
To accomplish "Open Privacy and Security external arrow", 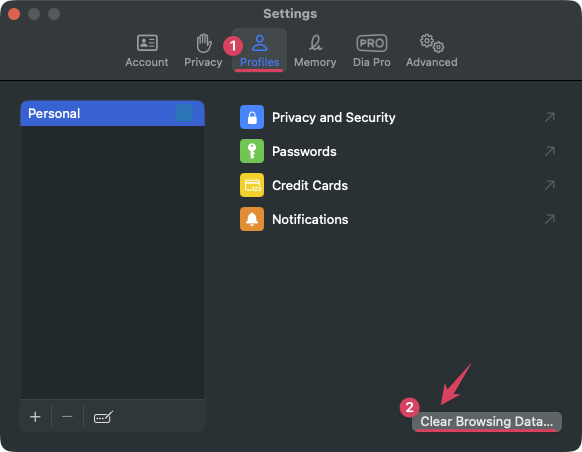I will coord(550,117).
